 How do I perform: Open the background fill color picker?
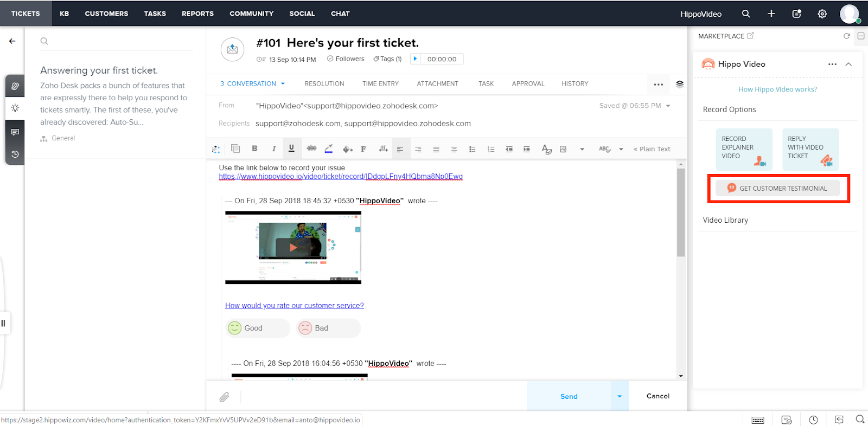pyautogui.click(x=347, y=149)
